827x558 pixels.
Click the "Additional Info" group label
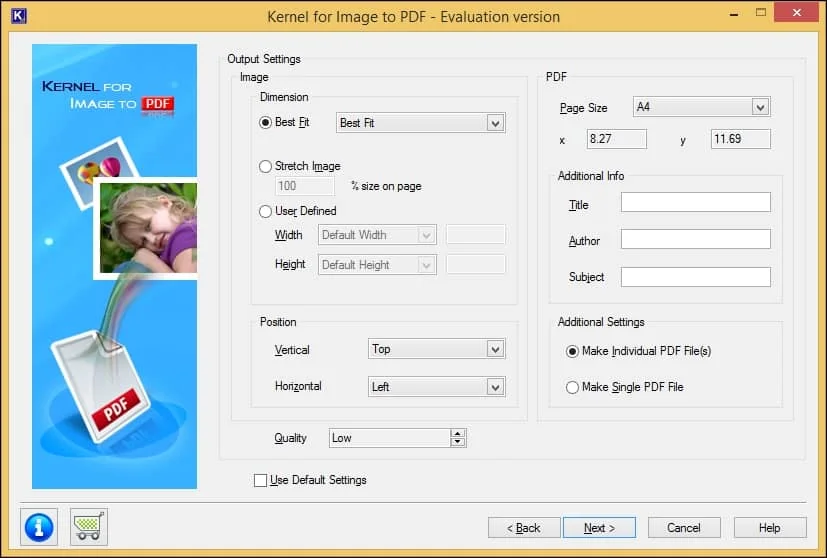(591, 176)
